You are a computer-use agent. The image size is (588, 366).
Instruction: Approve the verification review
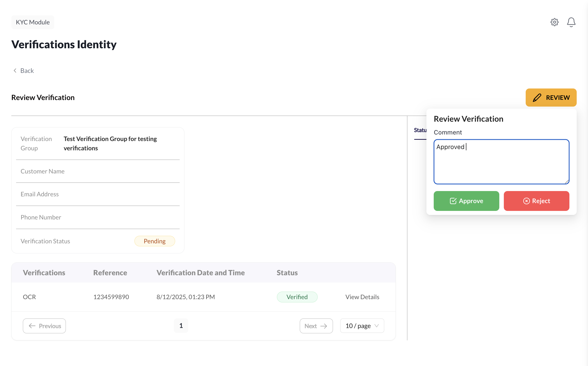coord(466,201)
